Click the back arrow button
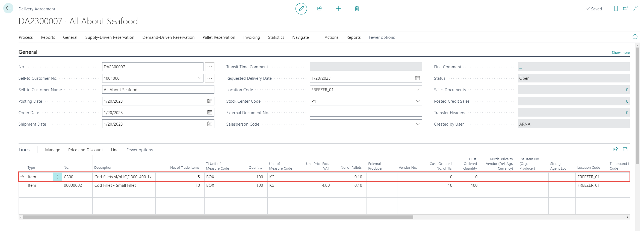Screen dimensions: 644x231 pos(8,8)
